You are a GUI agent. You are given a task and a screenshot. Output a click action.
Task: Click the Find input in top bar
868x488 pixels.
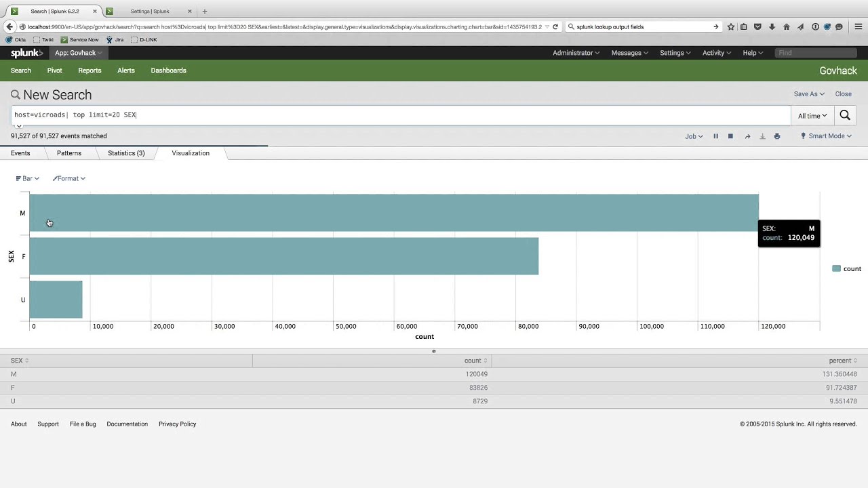(816, 53)
